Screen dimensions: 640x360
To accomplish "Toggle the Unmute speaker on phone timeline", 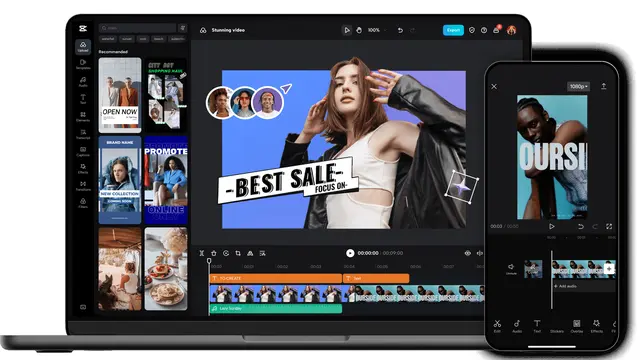I will click(511, 269).
